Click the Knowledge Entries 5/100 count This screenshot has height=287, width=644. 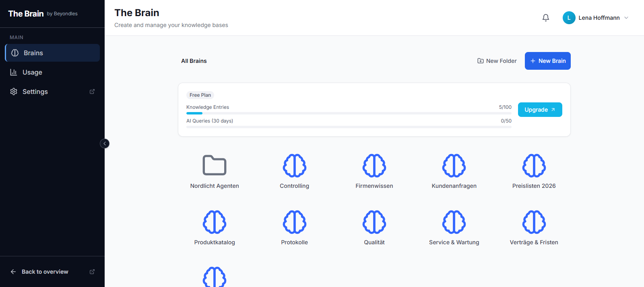coord(505,107)
